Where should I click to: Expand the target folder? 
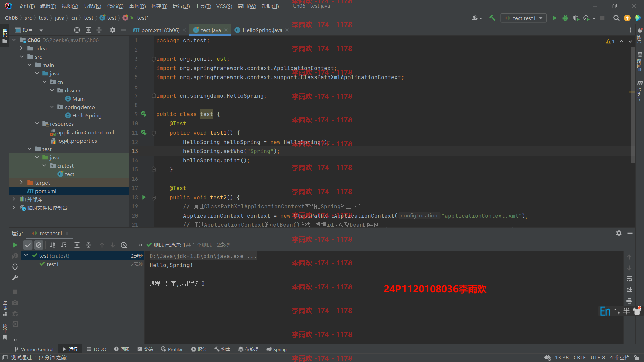point(22,183)
